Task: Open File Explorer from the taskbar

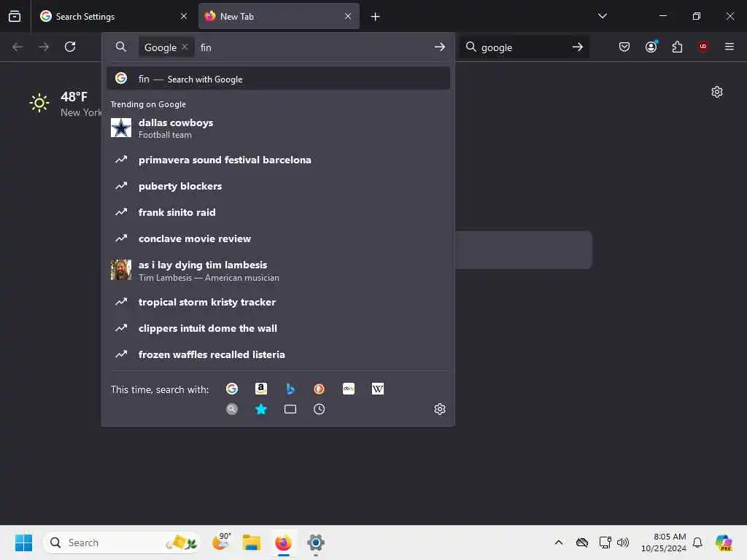Action: coord(251,542)
